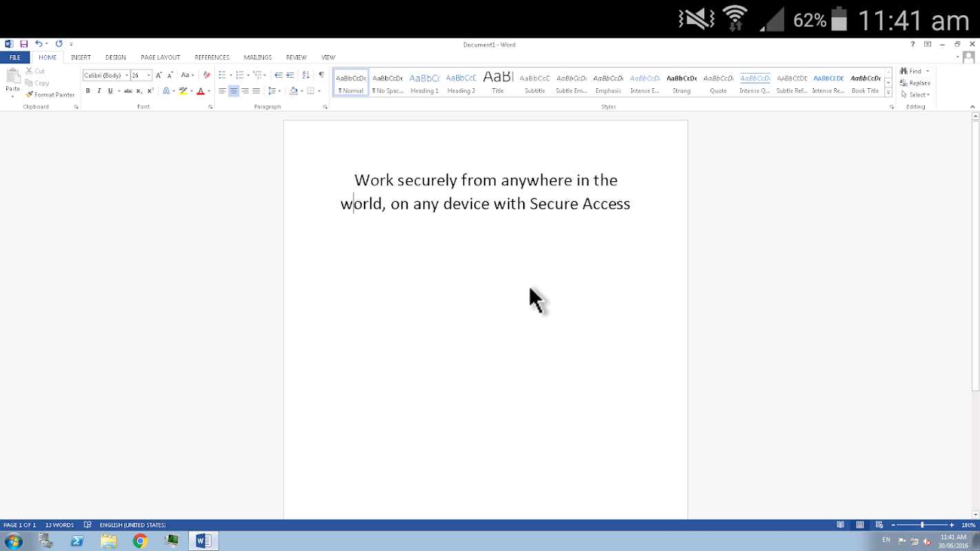Toggle Underline formatting
Viewport: 980px width, 551px height.
click(110, 91)
